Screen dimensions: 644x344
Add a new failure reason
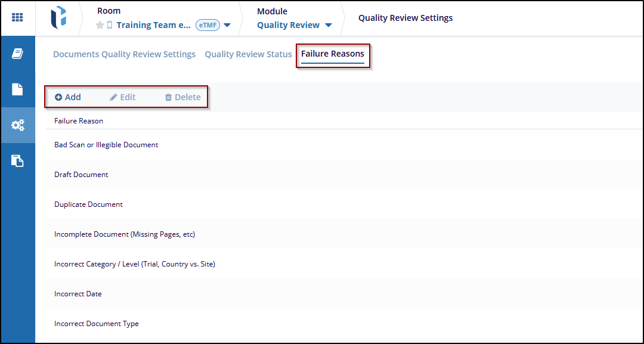[x=68, y=97]
